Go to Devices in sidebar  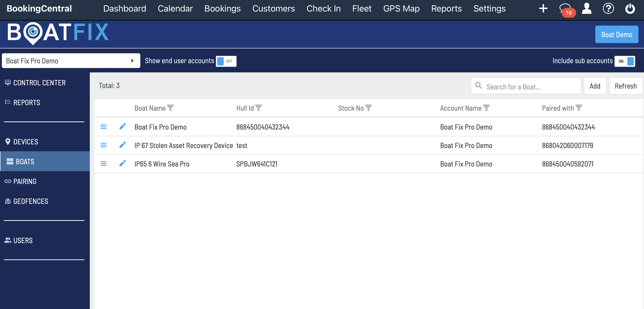(x=45, y=142)
